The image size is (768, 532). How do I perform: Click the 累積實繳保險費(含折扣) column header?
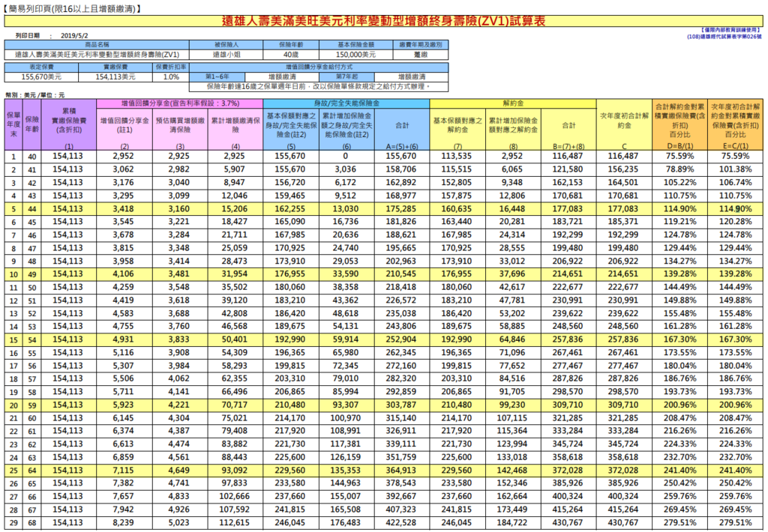[x=68, y=124]
